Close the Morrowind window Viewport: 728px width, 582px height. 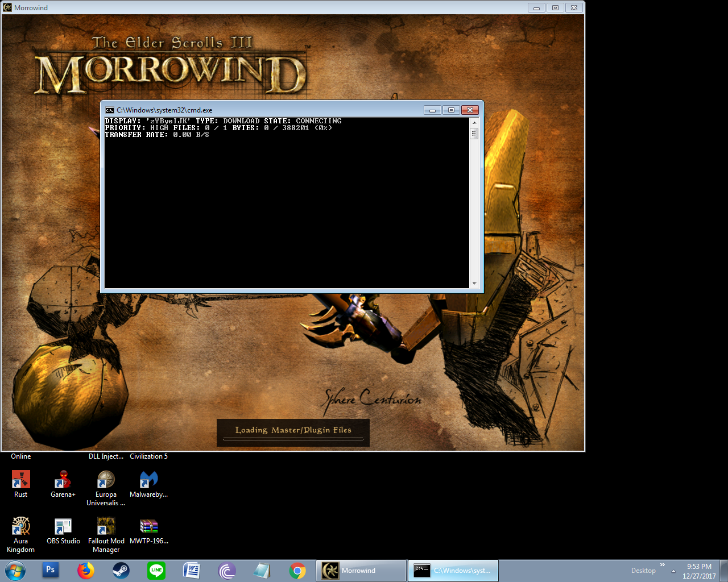click(574, 7)
